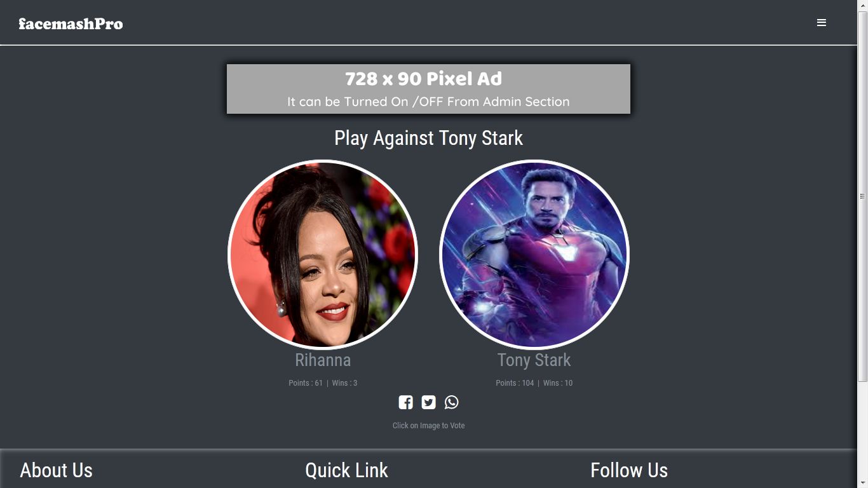The width and height of the screenshot is (868, 488).
Task: Click Tony Stark's Points and Wins text
Action: pyautogui.click(x=534, y=383)
